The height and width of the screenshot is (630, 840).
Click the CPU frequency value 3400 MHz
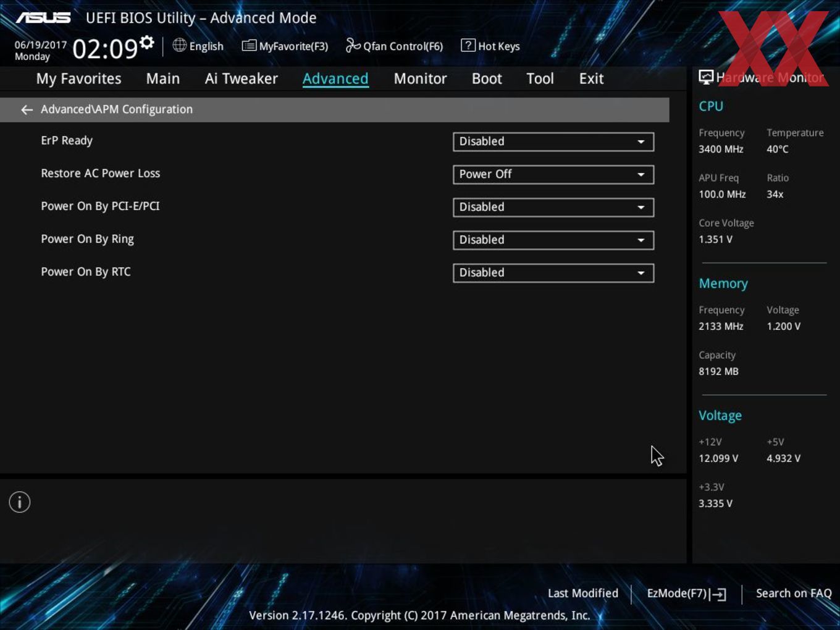721,149
